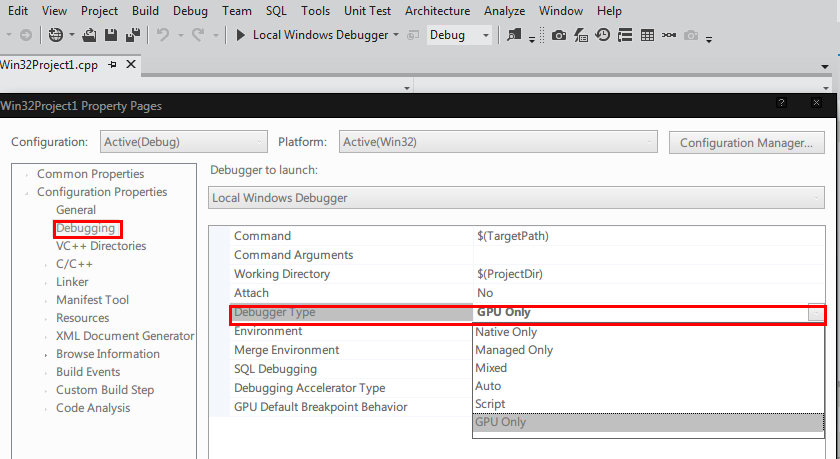This screenshot has width=840, height=459.
Task: Open the Architecture menu
Action: point(437,11)
